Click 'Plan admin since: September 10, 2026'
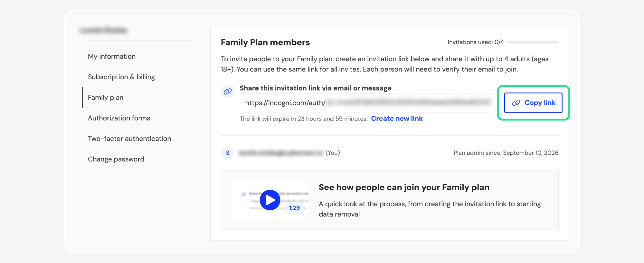This screenshot has height=263, width=644. tap(506, 153)
